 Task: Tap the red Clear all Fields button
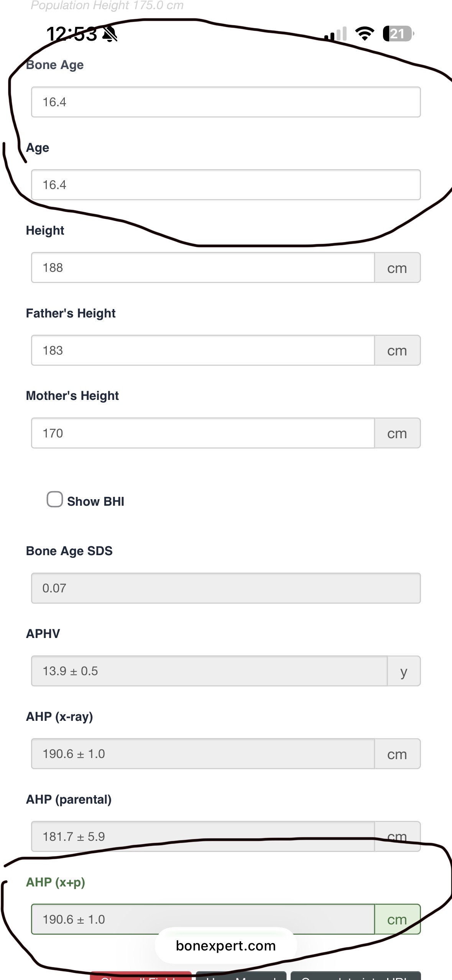[x=141, y=976]
